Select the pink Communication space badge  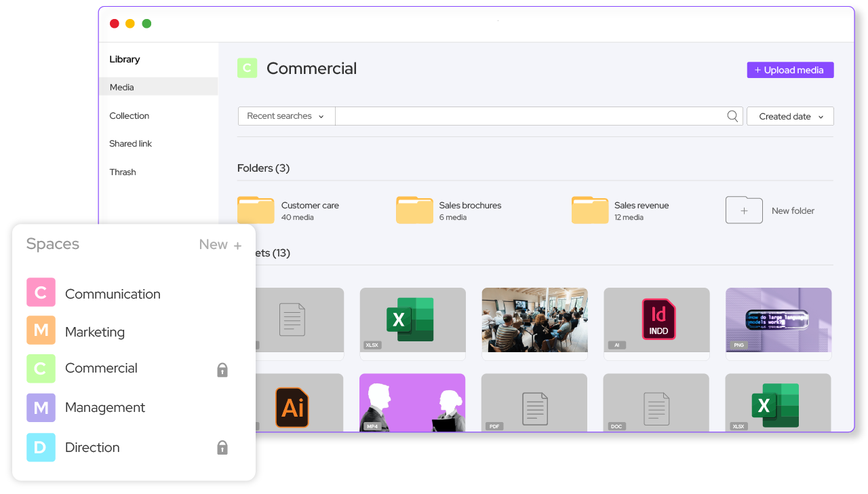(41, 292)
